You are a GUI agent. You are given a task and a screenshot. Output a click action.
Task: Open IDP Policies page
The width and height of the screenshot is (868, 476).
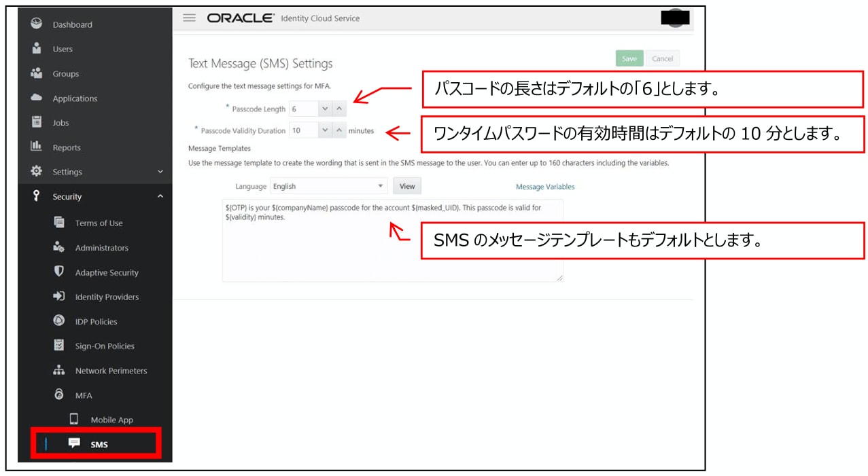tap(96, 321)
